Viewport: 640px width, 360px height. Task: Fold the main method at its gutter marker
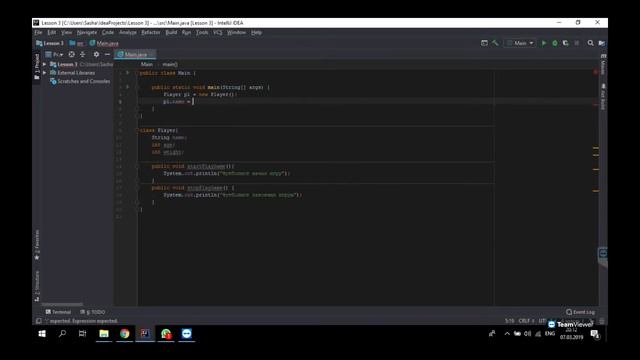point(138,87)
